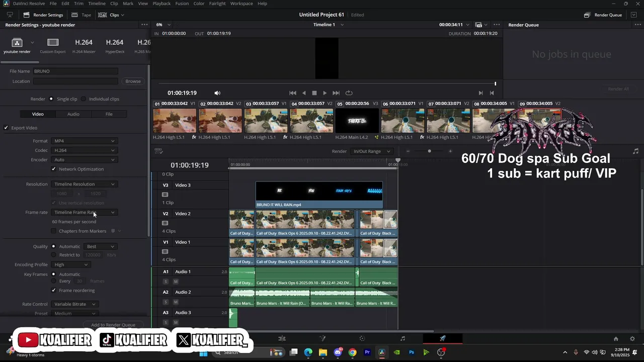
Task: Toggle the Network Optimization checkbox
Action: click(54, 169)
